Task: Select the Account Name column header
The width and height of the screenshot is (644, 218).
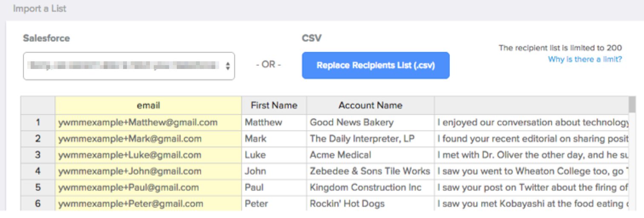Action: click(370, 105)
